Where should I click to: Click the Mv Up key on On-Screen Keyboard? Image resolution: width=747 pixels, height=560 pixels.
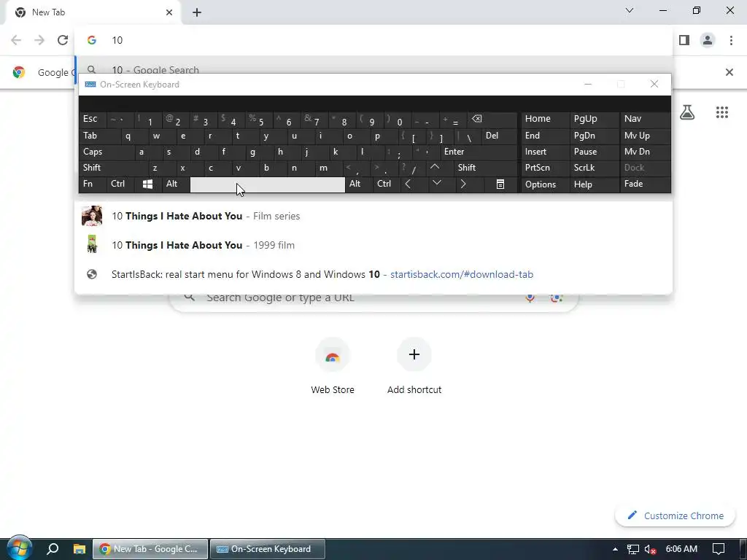click(645, 136)
